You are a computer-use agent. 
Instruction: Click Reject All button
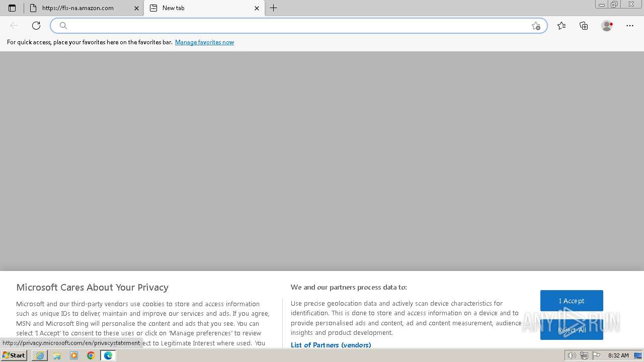[x=572, y=330]
